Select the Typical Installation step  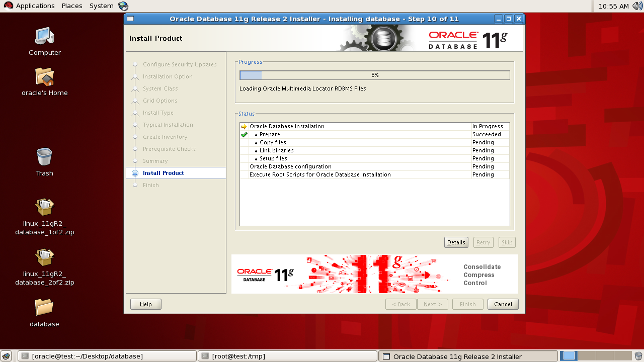[168, 125]
